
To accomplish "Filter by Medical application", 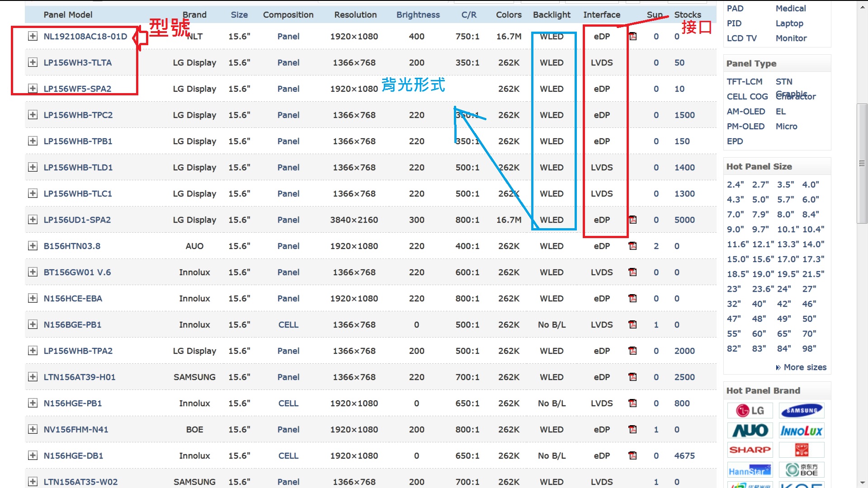I will click(791, 9).
